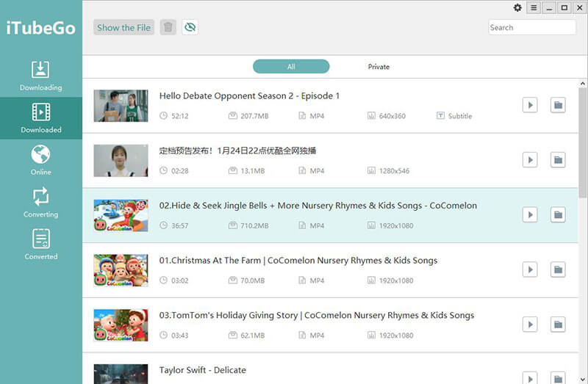The height and width of the screenshot is (384, 588).
Task: Switch to the Private tab
Action: (x=379, y=67)
